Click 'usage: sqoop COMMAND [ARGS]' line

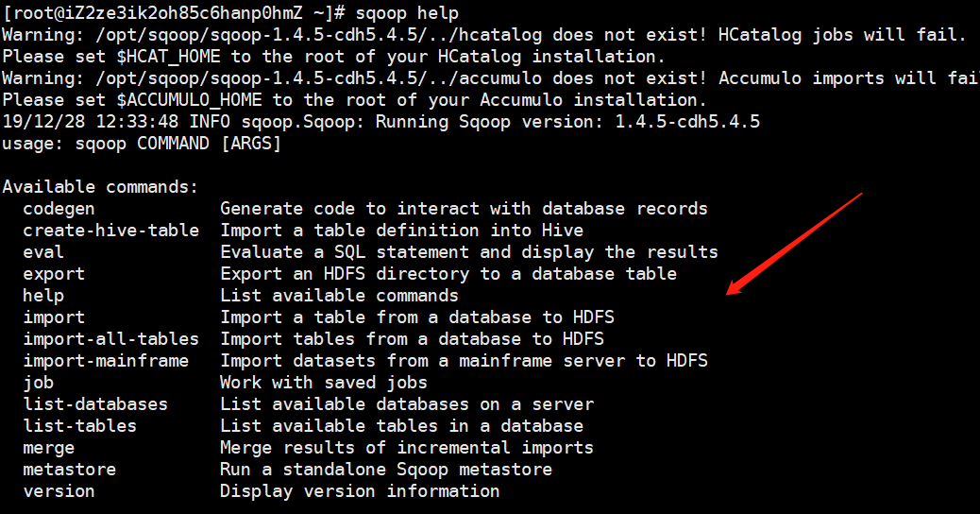(x=142, y=144)
